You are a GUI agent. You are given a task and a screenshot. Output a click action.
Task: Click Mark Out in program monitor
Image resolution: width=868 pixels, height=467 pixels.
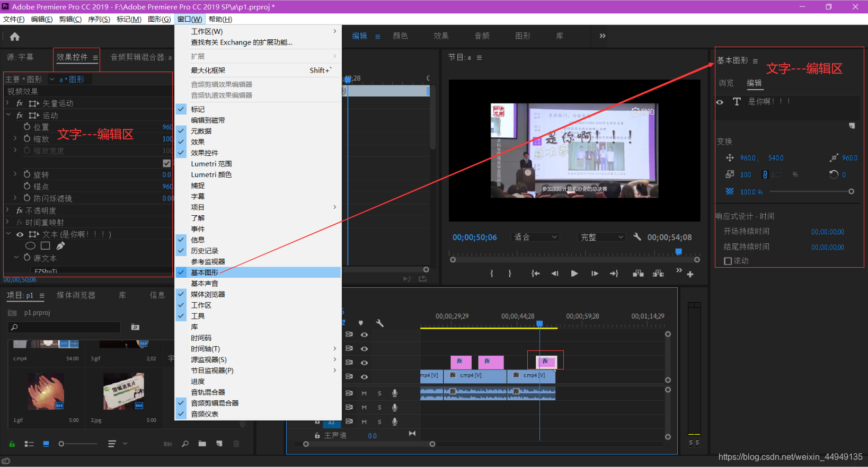tap(510, 274)
